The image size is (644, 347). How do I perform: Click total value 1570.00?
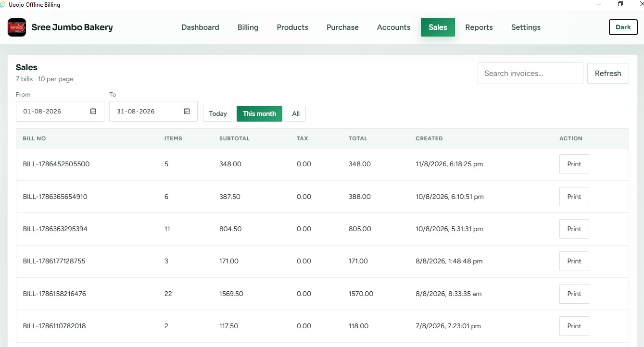tap(361, 294)
